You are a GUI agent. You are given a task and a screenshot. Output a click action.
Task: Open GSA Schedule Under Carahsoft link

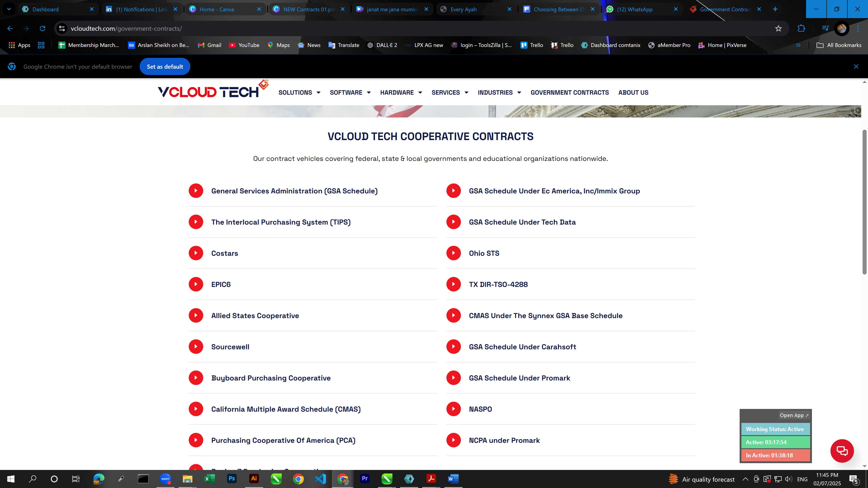[522, 347]
